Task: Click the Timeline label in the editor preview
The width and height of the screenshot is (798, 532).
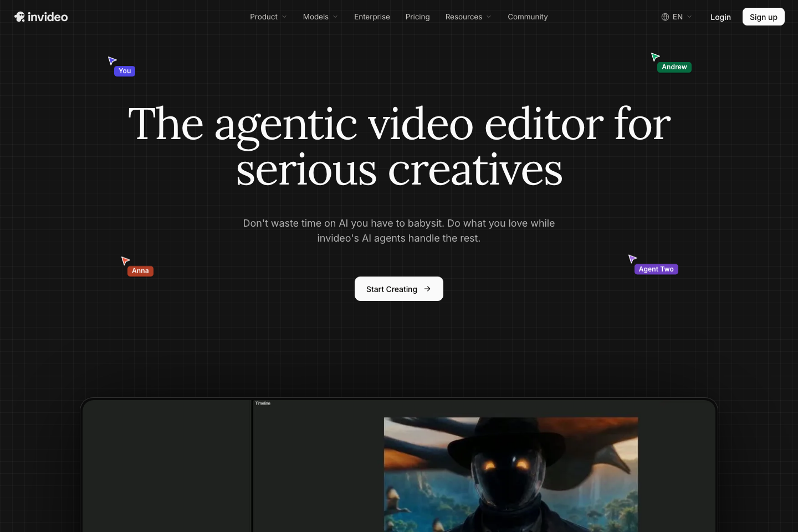Action: pyautogui.click(x=263, y=403)
